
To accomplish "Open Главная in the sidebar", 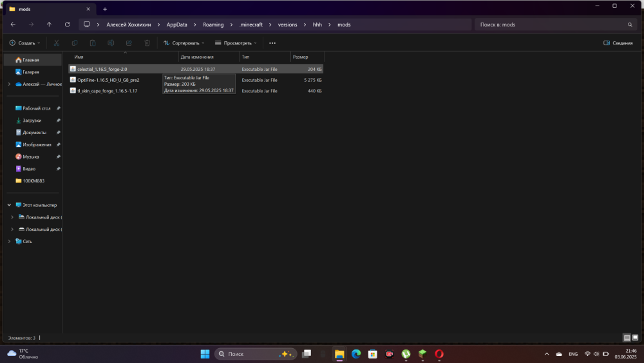I will 32,60.
